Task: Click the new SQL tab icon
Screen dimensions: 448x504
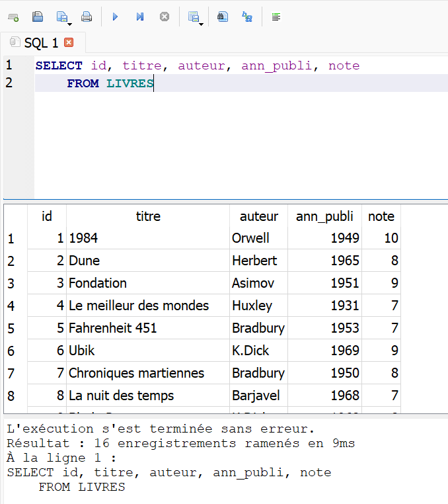Action: point(13,17)
